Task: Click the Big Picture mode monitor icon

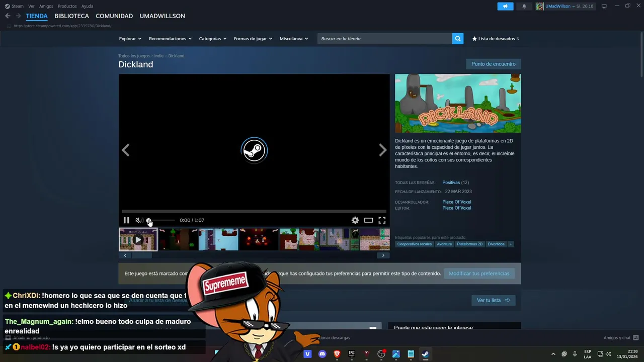Action: click(604, 6)
